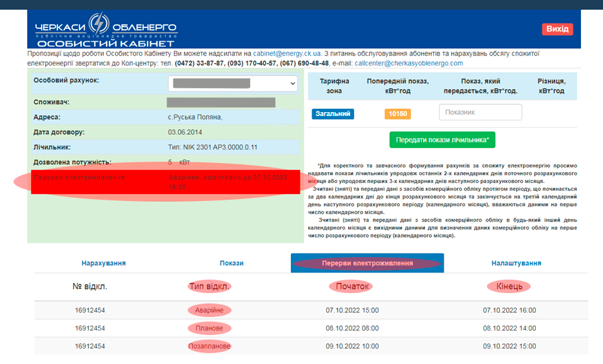This screenshot has height=364, width=603.
Task: Click the red power outage alert banner
Action: coord(166,182)
